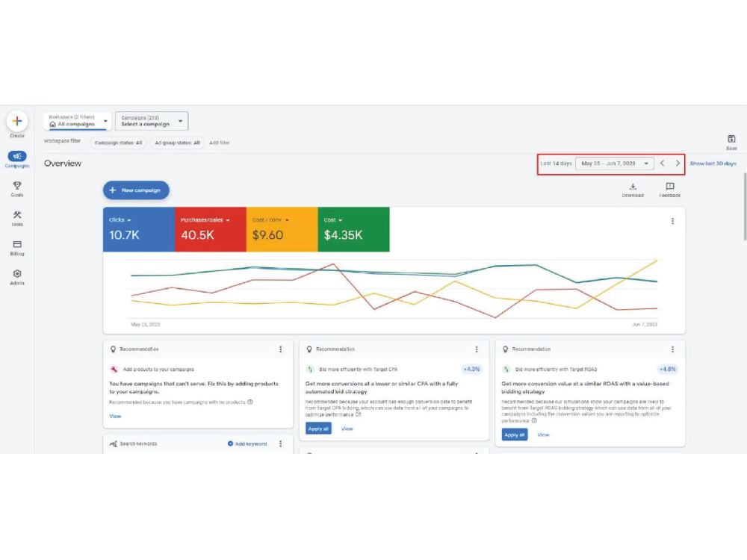
Task: Open the date range May 25 – Jun 7 dropdown
Action: 615,164
